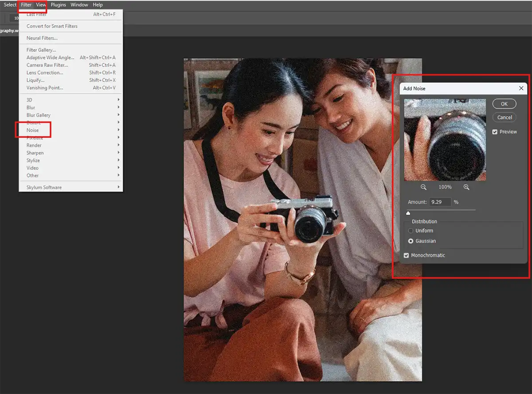The height and width of the screenshot is (394, 532).
Task: Expand the 3D filter submenu
Action: pos(71,100)
